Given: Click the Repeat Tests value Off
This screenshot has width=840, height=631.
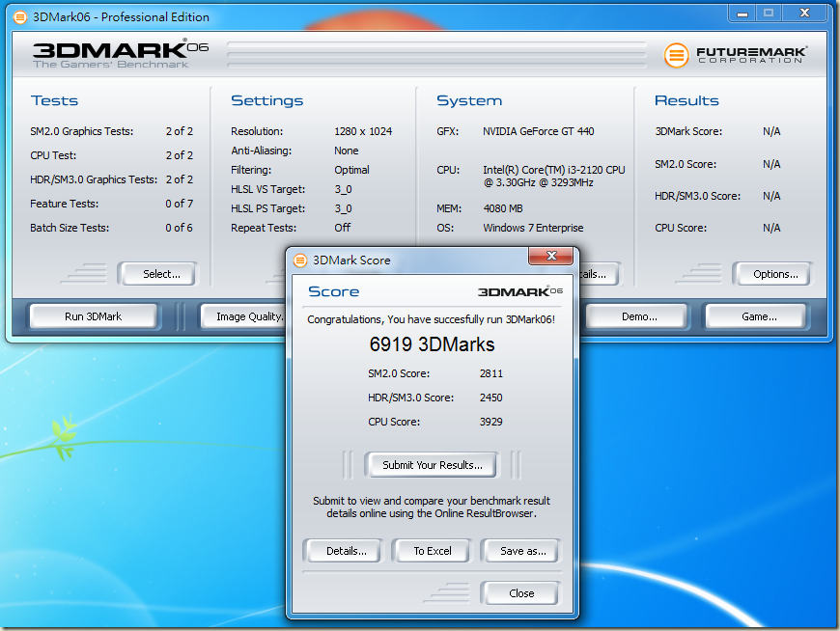Looking at the screenshot, I should [343, 228].
